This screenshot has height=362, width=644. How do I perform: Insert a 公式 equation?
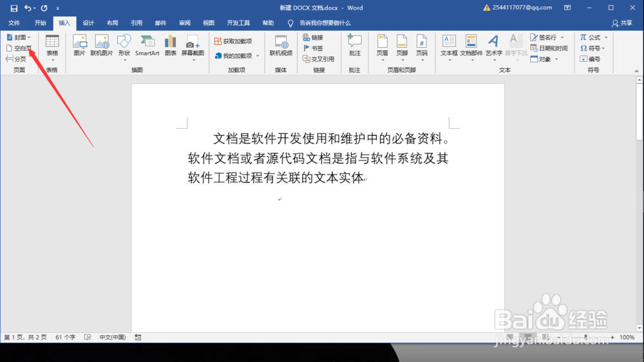(x=590, y=37)
